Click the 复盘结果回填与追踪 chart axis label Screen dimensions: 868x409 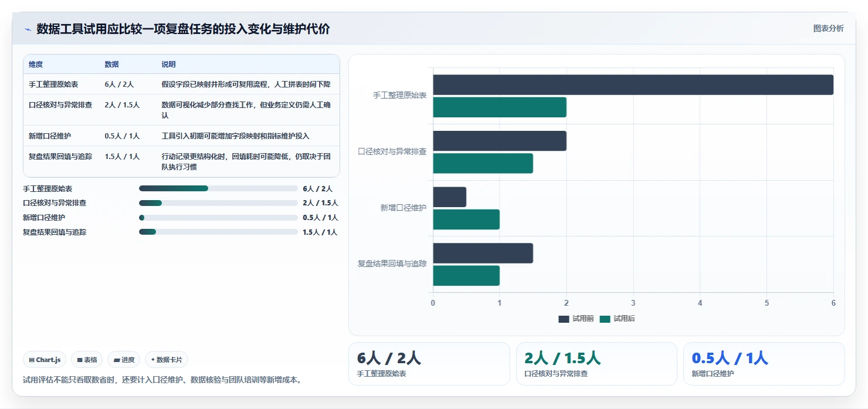pyautogui.click(x=392, y=264)
